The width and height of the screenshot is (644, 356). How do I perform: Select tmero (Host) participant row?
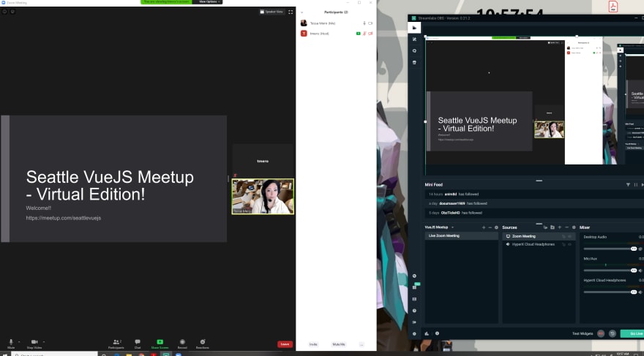[x=337, y=34]
